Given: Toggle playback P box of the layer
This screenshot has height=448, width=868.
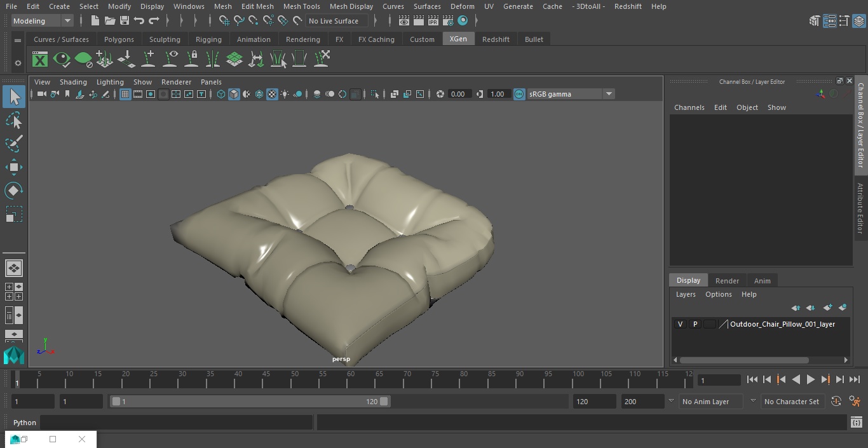Looking at the screenshot, I should coord(695,324).
